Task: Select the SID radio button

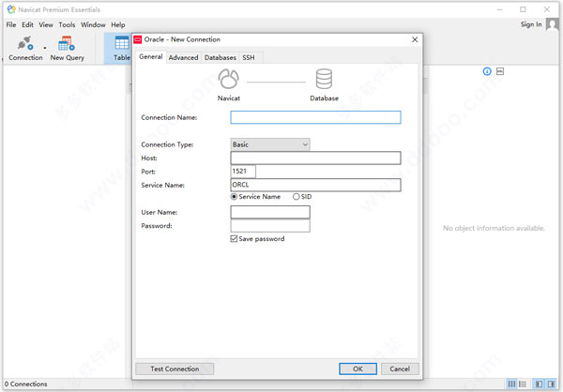Action: (x=296, y=197)
